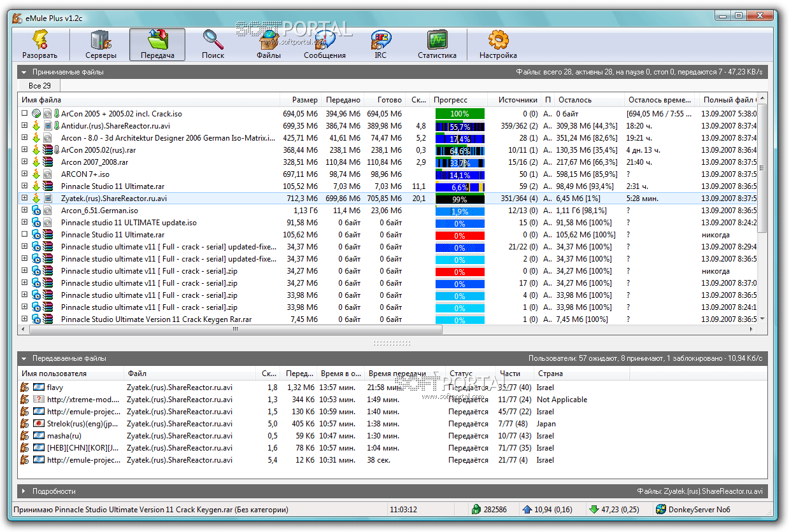Open the Настройка settings section
This screenshot has height=532, width=789.
click(x=498, y=45)
